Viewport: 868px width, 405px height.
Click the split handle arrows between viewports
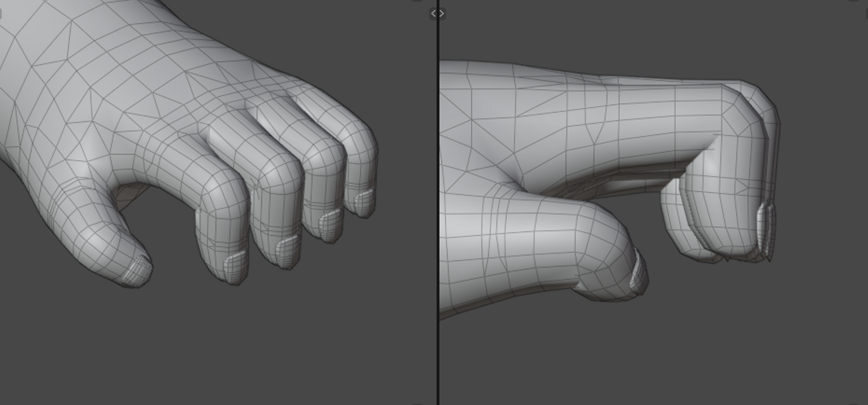(x=438, y=13)
